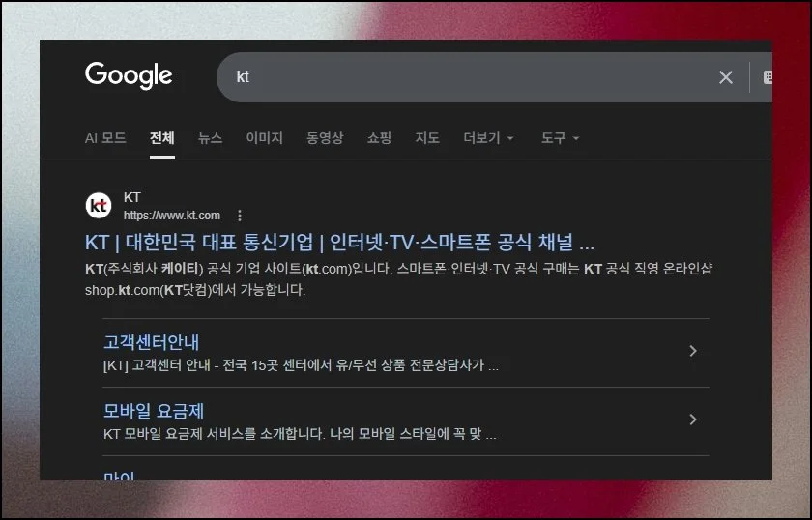This screenshot has width=812, height=520.
Task: Select the 전체 results tab
Action: pyautogui.click(x=162, y=138)
